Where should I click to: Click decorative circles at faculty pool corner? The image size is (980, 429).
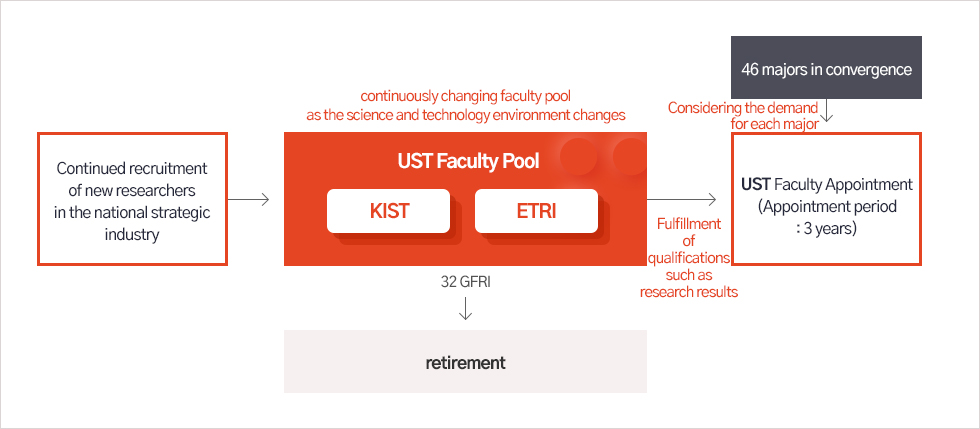tap(603, 155)
